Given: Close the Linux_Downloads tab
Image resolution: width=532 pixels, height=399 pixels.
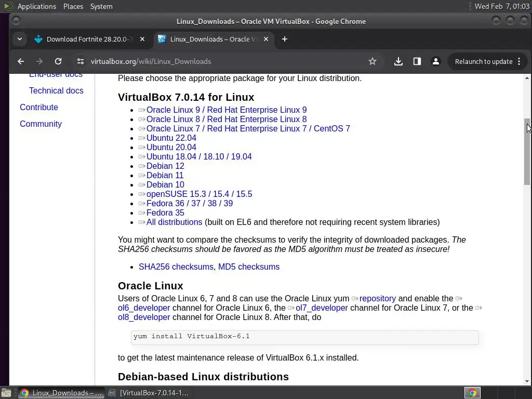Looking at the screenshot, I should pos(266,39).
